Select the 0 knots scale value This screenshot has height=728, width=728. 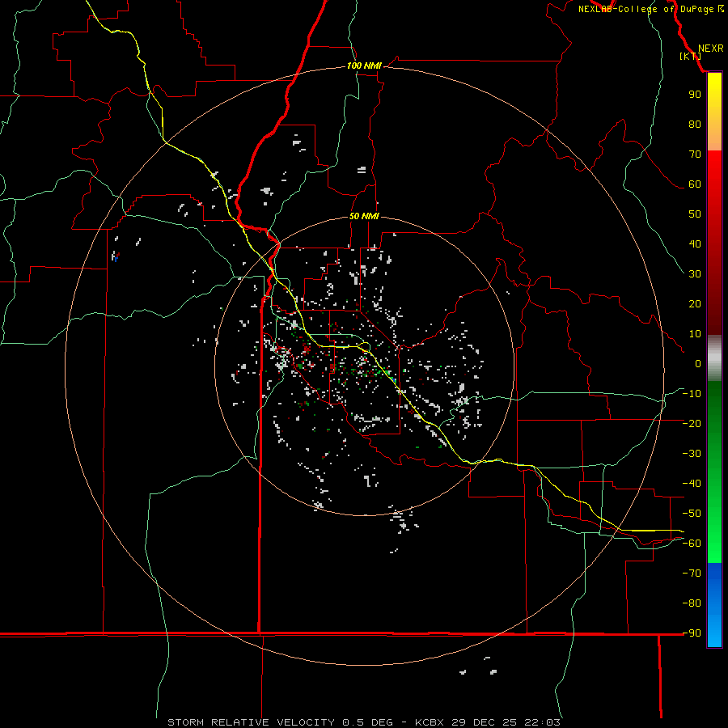[x=698, y=364]
